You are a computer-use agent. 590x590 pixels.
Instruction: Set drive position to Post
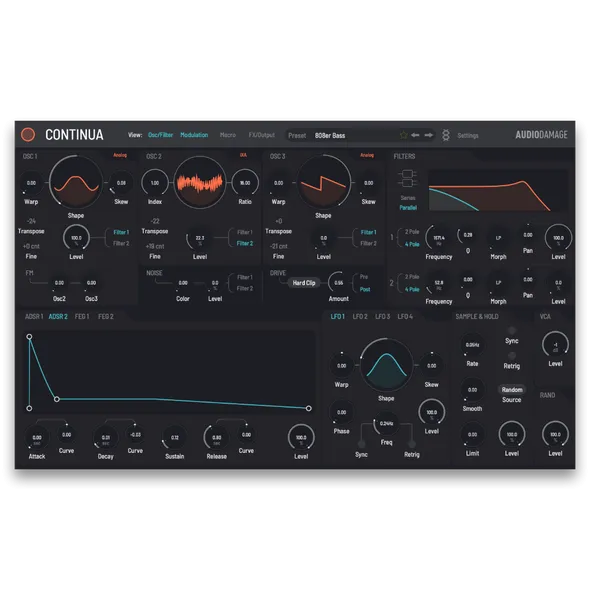click(365, 289)
